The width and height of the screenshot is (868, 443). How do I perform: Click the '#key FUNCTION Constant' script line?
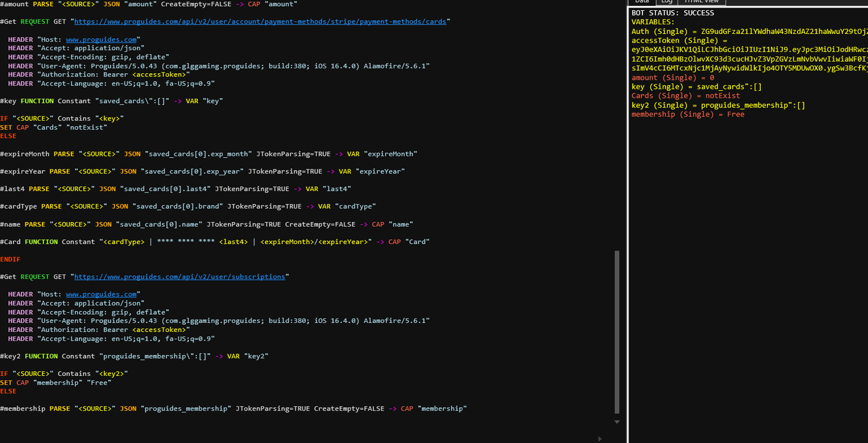click(111, 101)
